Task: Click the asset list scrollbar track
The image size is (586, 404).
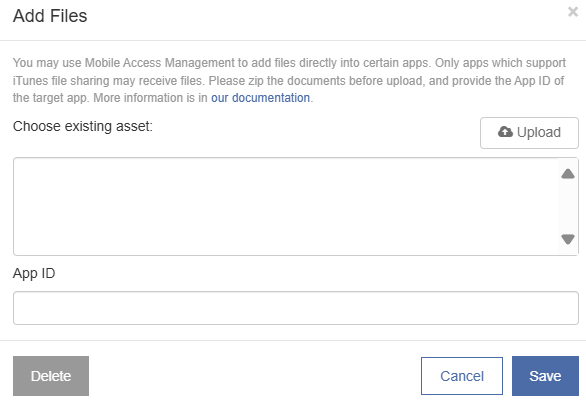Action: point(568,206)
